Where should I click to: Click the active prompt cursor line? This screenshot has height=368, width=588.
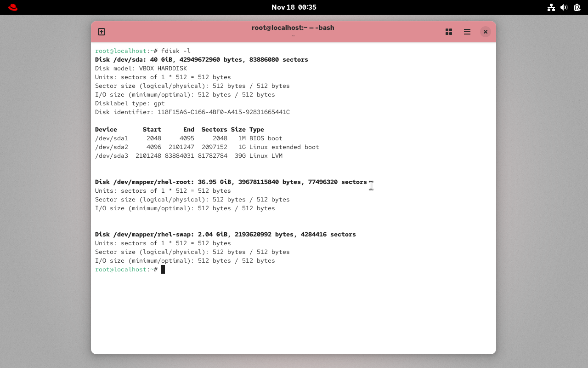[163, 270]
